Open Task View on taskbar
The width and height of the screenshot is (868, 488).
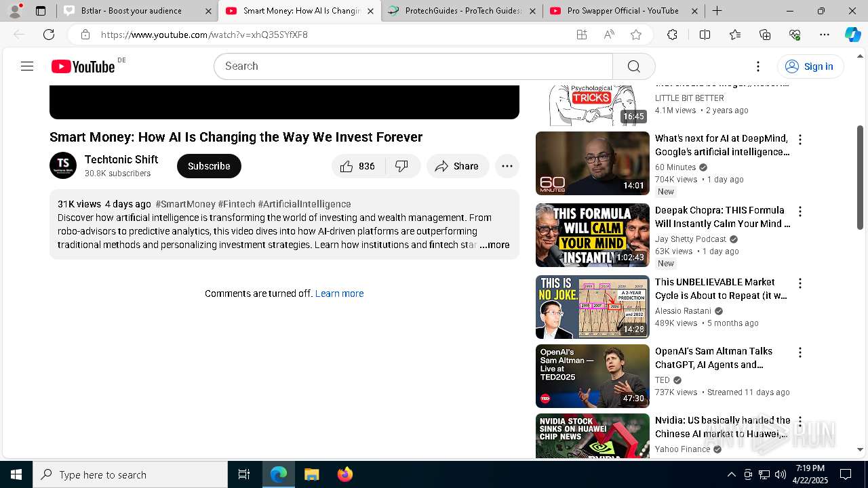(x=244, y=474)
